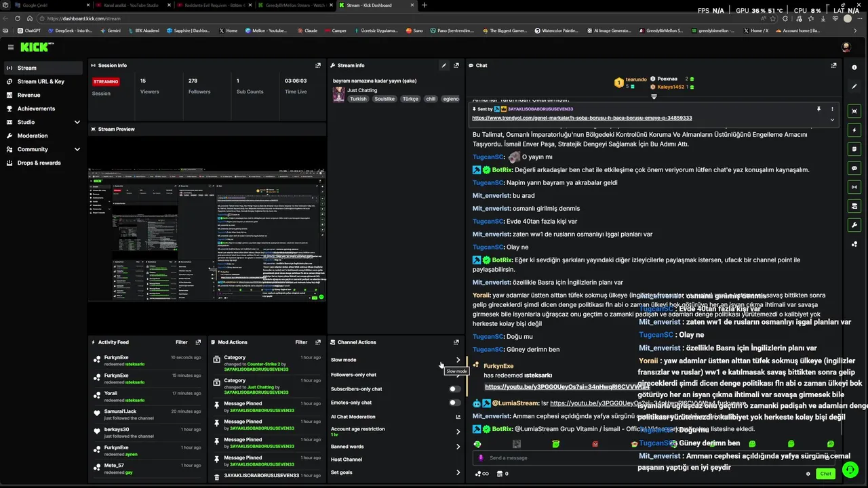Unpin the pinned chat message with the pin icon
This screenshot has width=868, height=488.
click(818, 109)
